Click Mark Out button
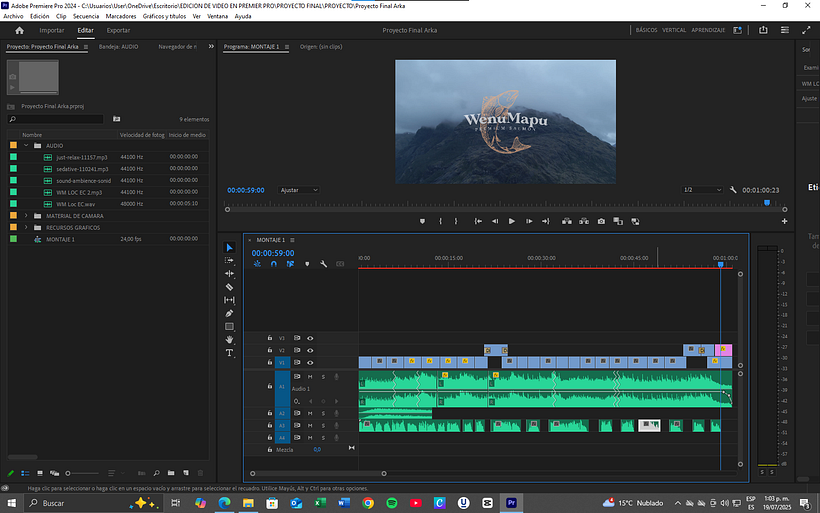The width and height of the screenshot is (820, 513). [x=456, y=221]
